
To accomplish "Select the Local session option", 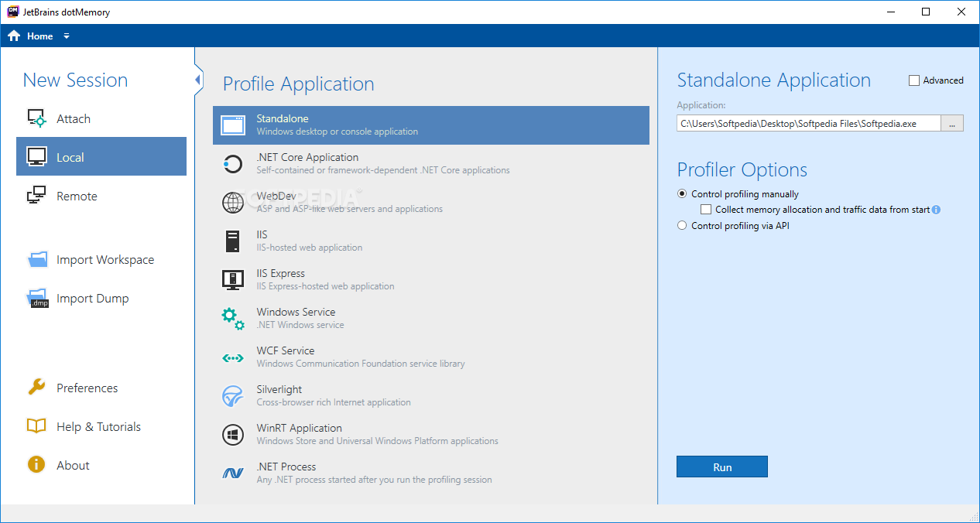I will (x=101, y=156).
